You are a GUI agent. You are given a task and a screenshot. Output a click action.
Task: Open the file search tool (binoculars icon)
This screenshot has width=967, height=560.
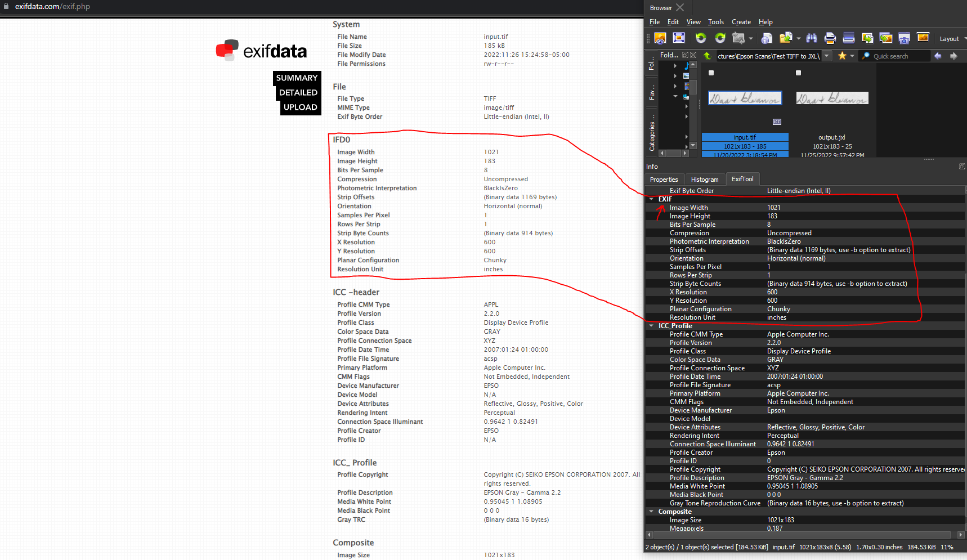pos(812,38)
